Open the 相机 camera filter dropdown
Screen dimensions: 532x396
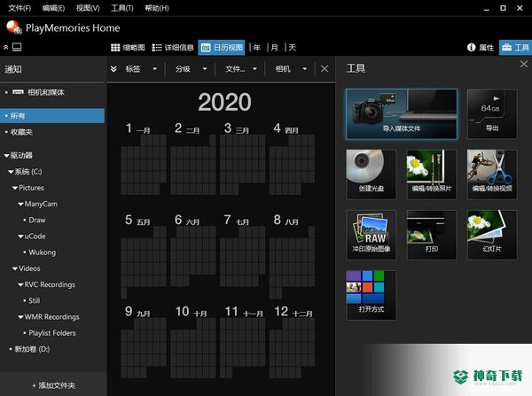(x=291, y=69)
